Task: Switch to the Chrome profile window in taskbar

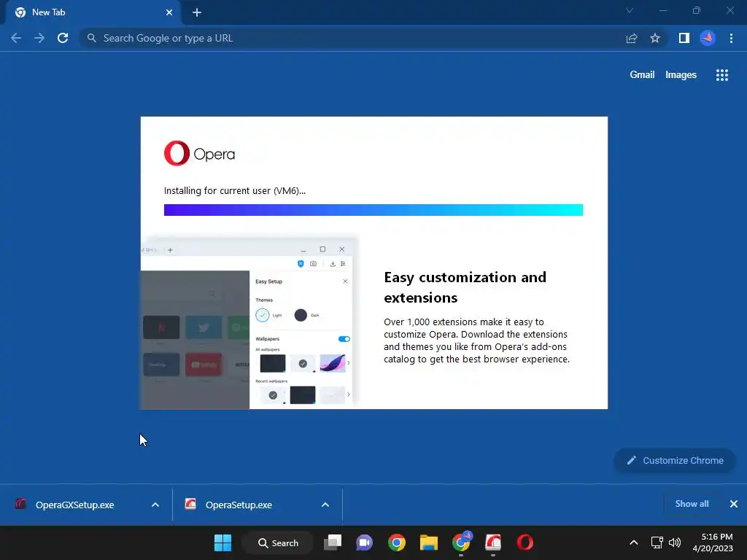Action: click(x=461, y=542)
